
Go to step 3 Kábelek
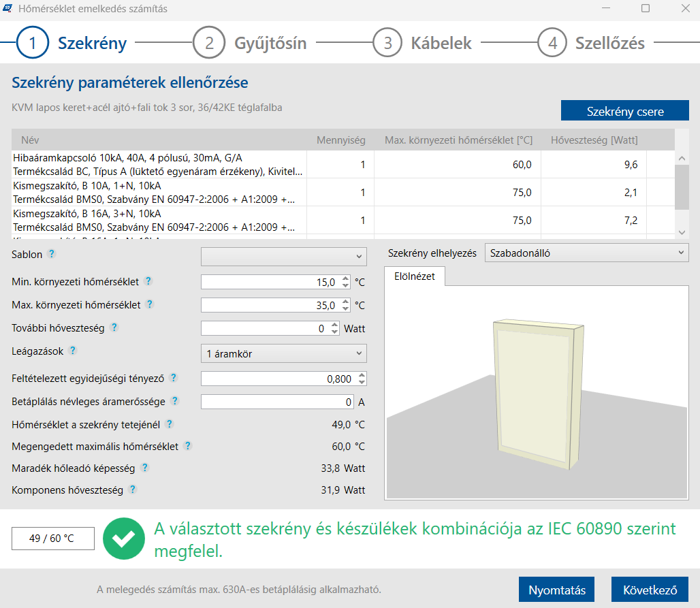tap(422, 43)
